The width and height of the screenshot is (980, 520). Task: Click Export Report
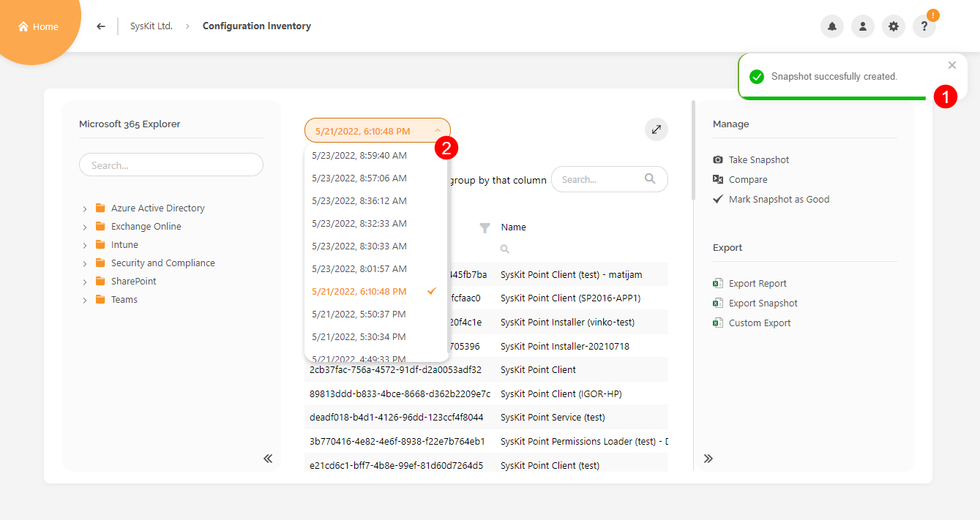[x=758, y=283]
